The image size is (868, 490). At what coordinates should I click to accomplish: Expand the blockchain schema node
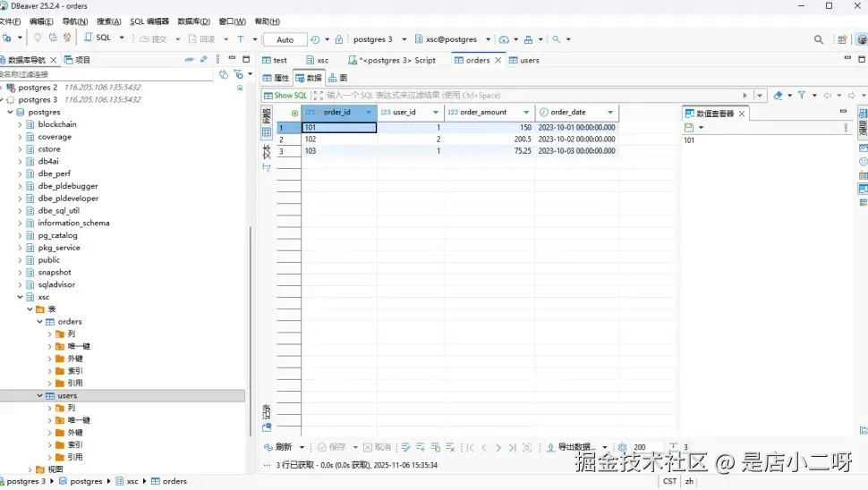[x=20, y=124]
